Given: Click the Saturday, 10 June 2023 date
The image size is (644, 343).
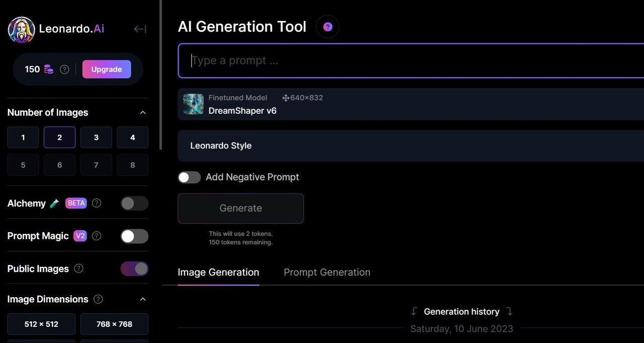Looking at the screenshot, I should 461,328.
